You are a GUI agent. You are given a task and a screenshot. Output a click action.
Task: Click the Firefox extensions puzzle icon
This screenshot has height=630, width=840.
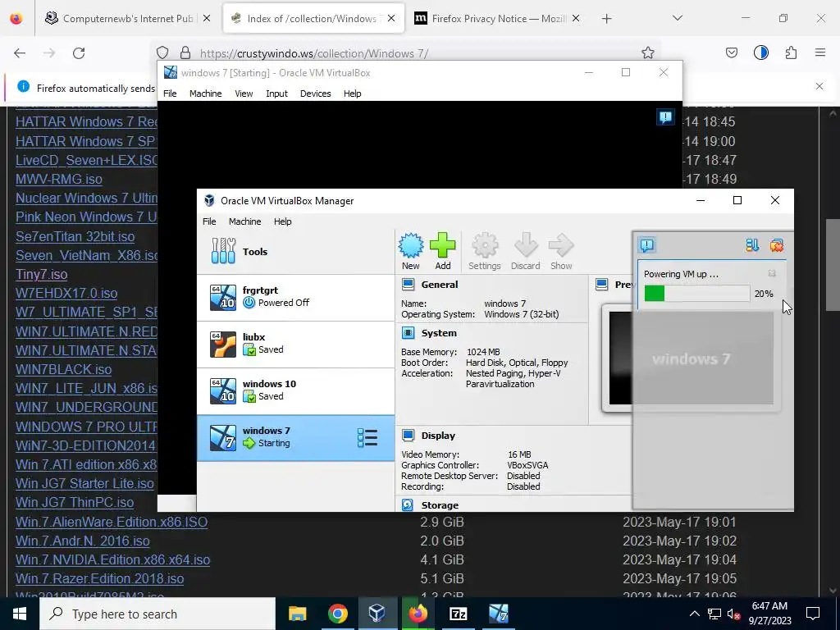[791, 52]
